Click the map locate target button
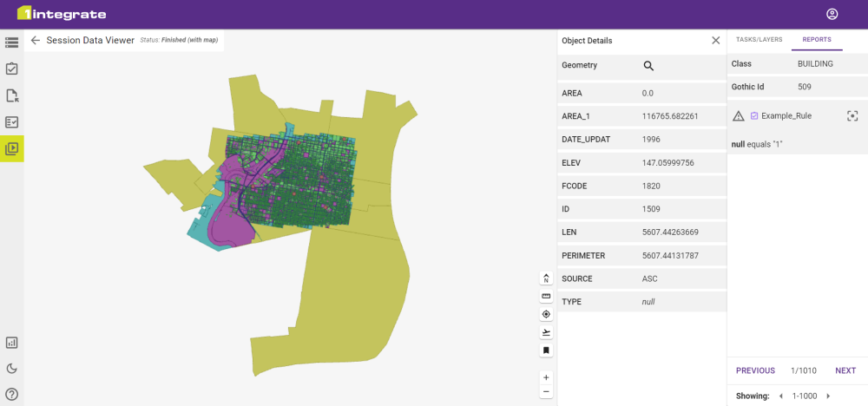 tap(546, 314)
